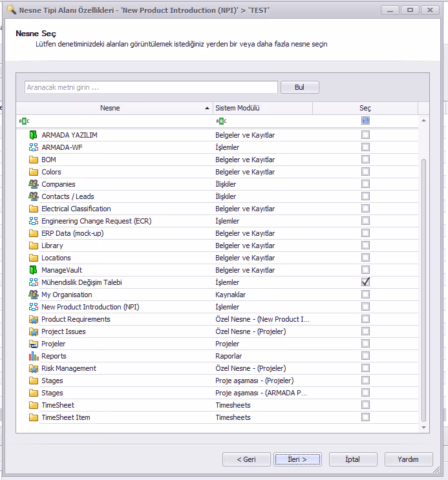Image resolution: width=448 pixels, height=480 pixels.
Task: Tick the checkbox for New Product Introduction (NPI)
Action: 365,306
